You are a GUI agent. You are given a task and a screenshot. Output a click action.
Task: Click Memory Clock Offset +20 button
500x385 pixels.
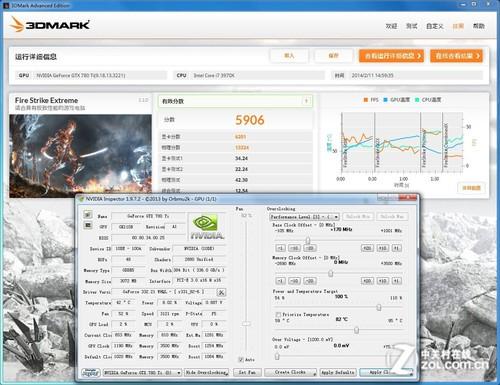click(367, 281)
